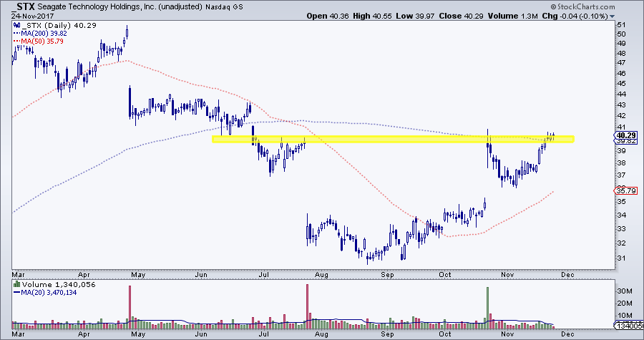Click the High 40.55 value
This screenshot has width=644, height=340.
pos(373,16)
